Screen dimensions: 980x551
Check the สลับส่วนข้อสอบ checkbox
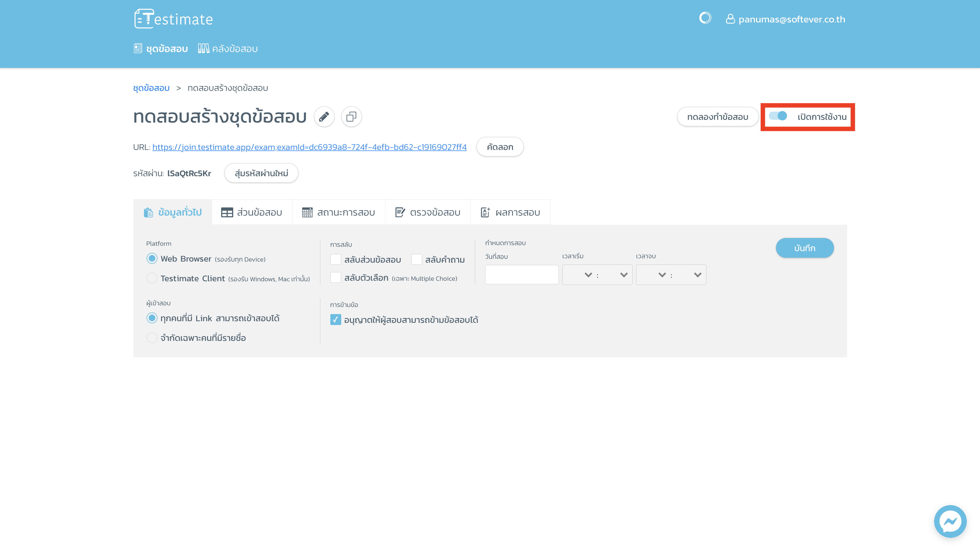[x=336, y=260]
